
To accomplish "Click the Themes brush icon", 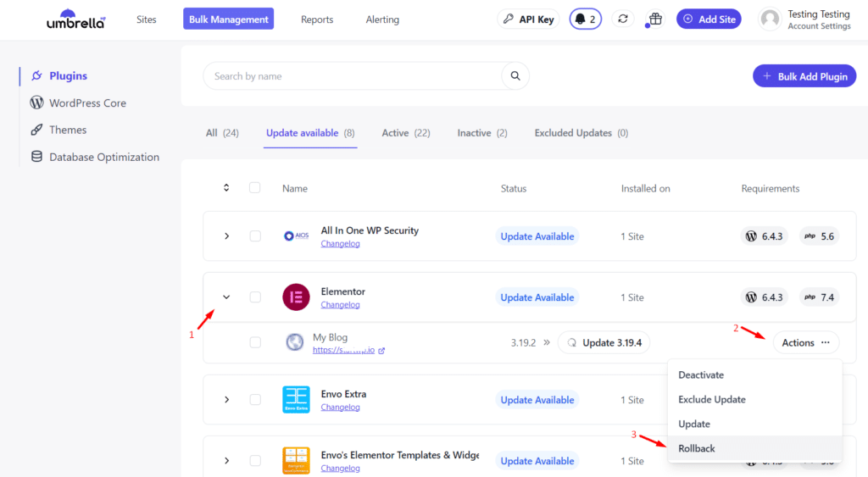I will pyautogui.click(x=36, y=130).
